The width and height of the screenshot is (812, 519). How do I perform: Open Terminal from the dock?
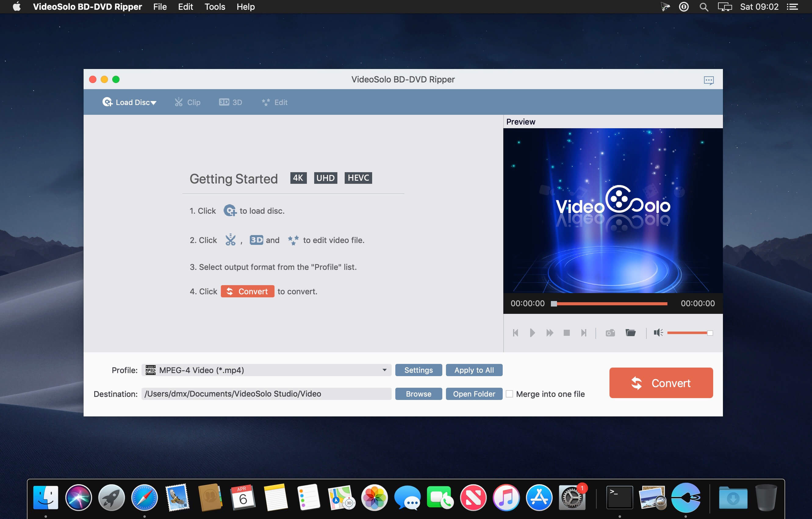pyautogui.click(x=620, y=497)
